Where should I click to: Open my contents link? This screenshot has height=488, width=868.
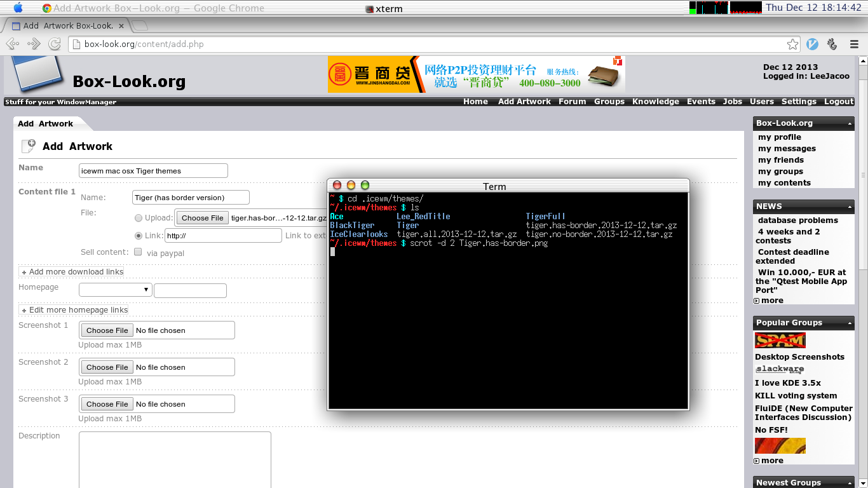click(784, 183)
